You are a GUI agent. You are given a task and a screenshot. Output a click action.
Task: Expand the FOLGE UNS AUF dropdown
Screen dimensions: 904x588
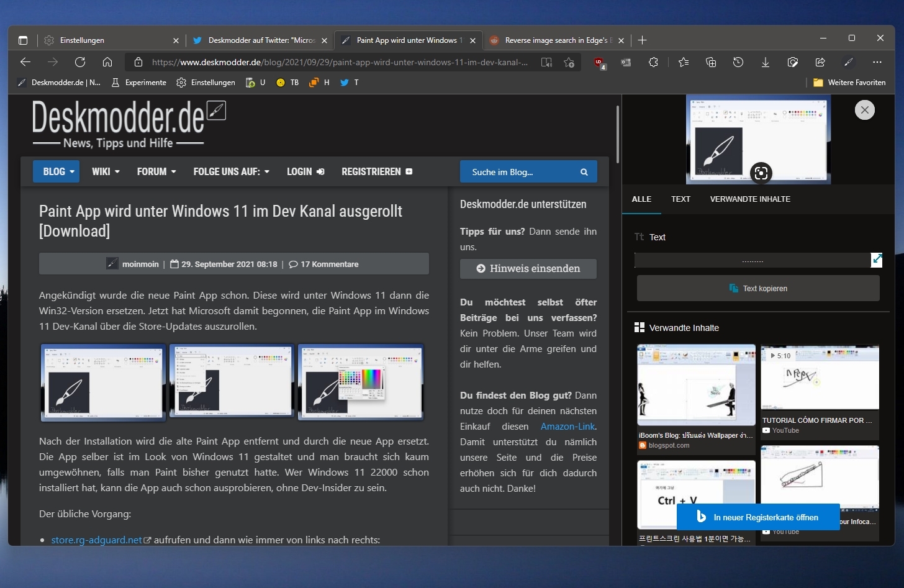tap(231, 171)
